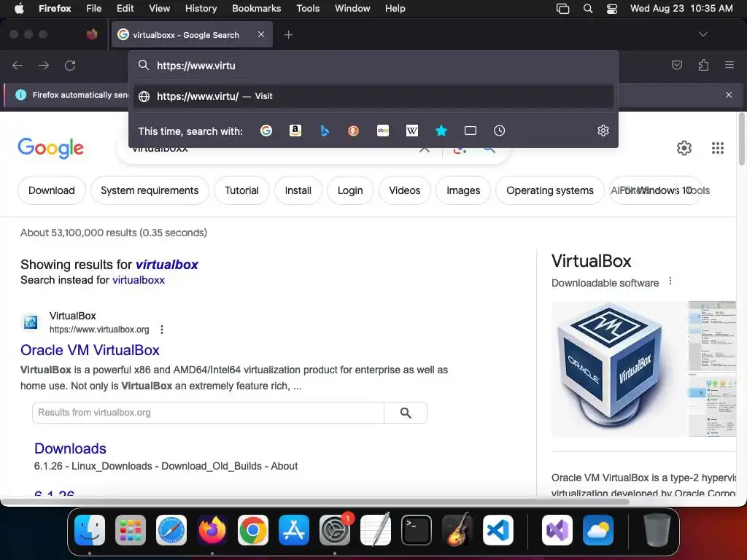Filter results by Download chip
The image size is (747, 560).
coord(52,190)
